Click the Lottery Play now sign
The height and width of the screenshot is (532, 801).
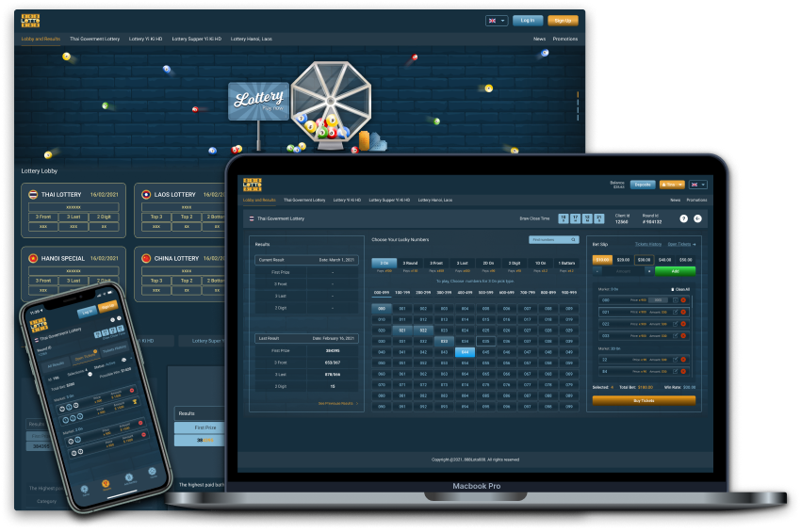258,101
